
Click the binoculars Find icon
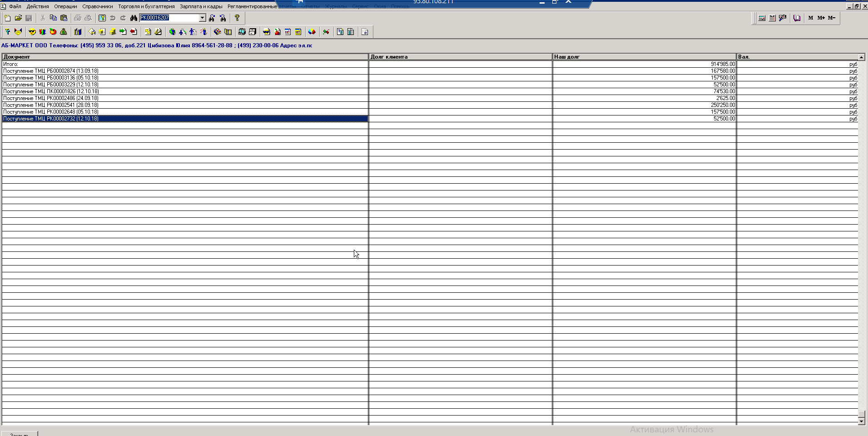point(134,18)
